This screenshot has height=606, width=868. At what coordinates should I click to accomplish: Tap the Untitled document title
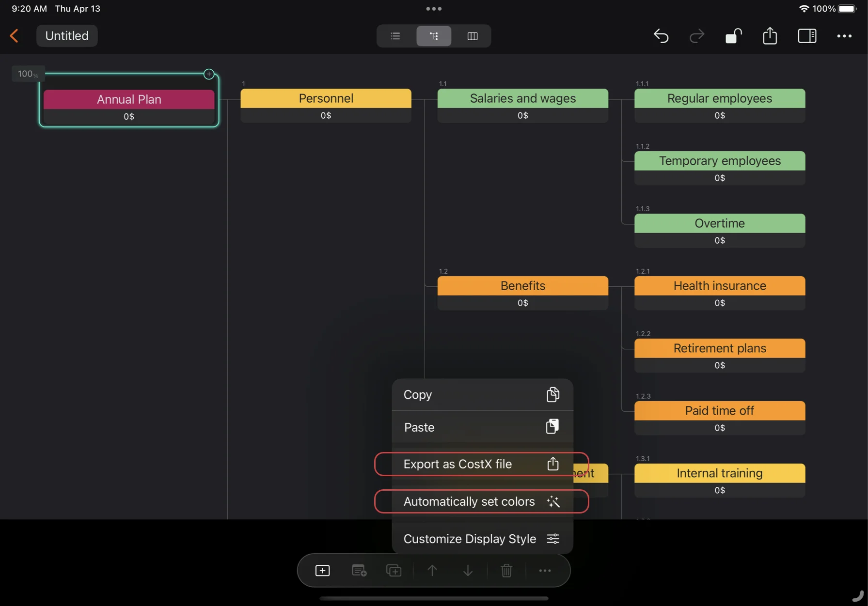coord(67,36)
